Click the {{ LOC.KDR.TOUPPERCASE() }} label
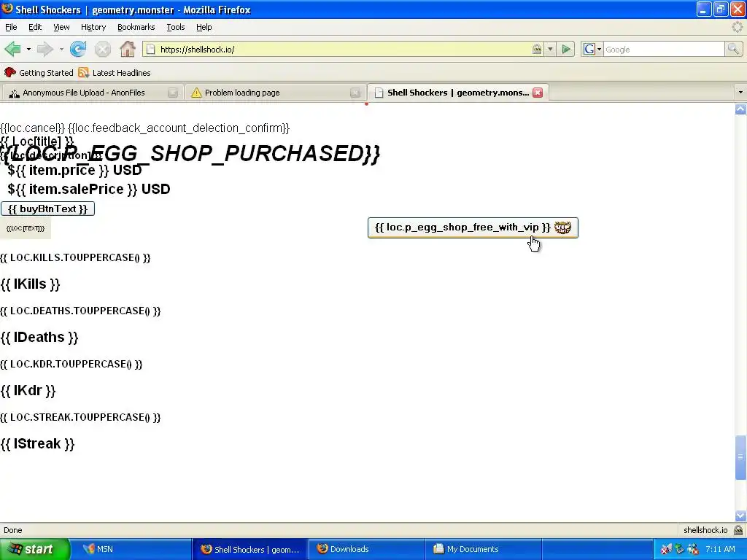Screen dimensions: 747x560 tap(71, 365)
